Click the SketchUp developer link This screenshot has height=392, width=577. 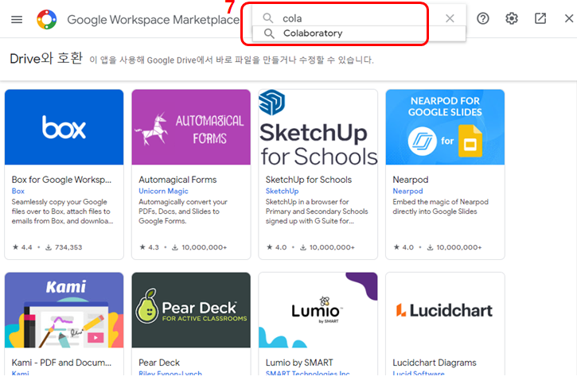[x=282, y=191]
